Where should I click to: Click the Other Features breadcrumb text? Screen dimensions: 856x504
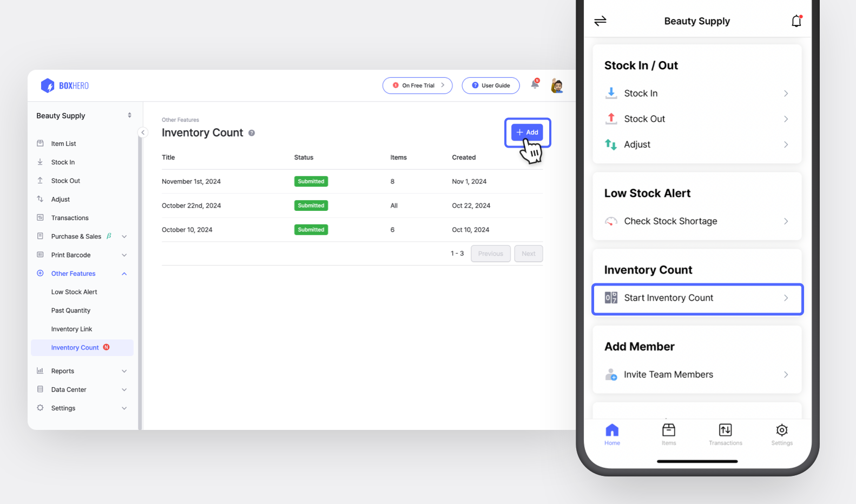pyautogui.click(x=180, y=120)
